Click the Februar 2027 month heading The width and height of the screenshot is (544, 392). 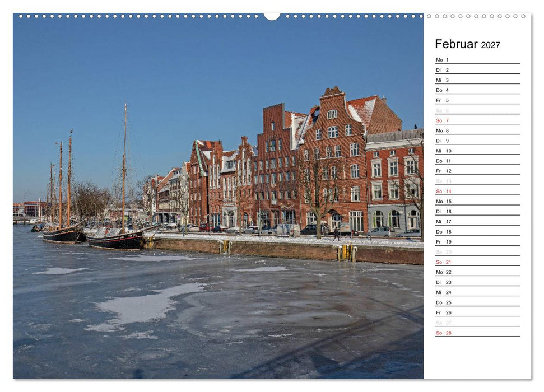point(467,44)
